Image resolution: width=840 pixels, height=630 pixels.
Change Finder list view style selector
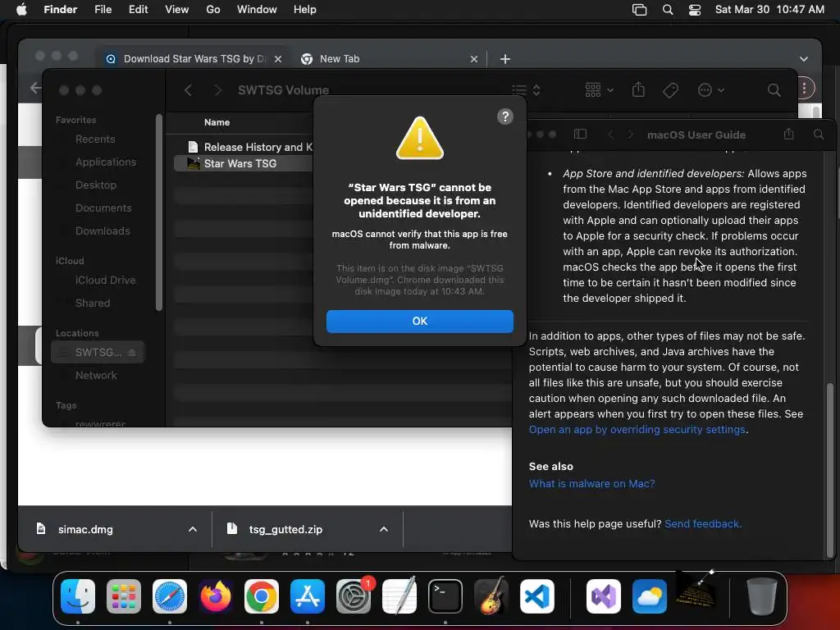(x=526, y=90)
